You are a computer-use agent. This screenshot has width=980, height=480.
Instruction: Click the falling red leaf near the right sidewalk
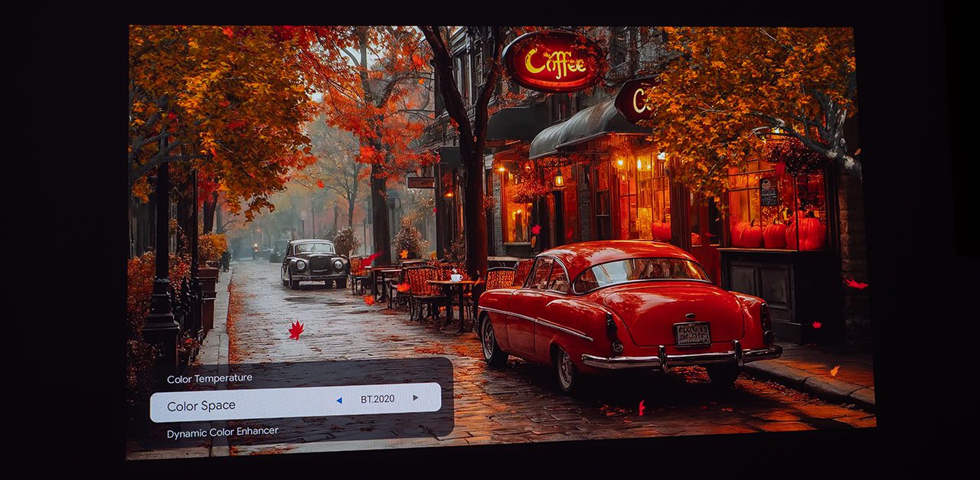pos(854,283)
